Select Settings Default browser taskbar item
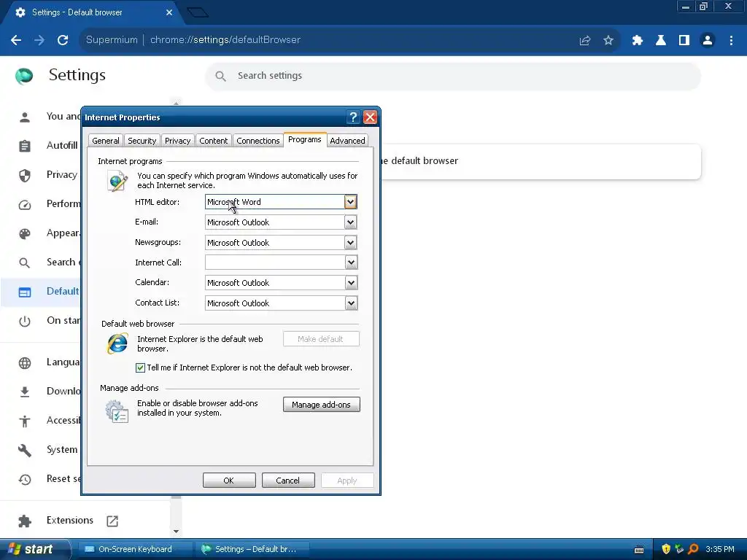The image size is (747, 560). click(252, 549)
